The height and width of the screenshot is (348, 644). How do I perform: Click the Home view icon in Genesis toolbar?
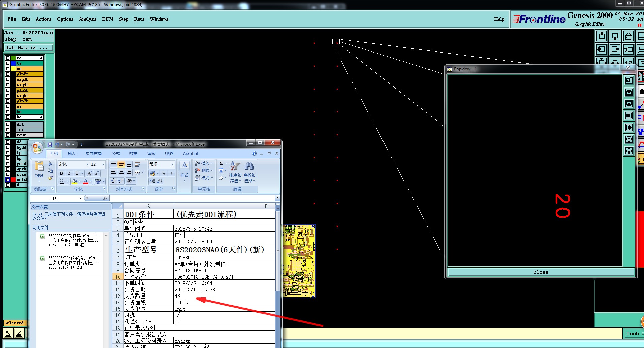(628, 36)
